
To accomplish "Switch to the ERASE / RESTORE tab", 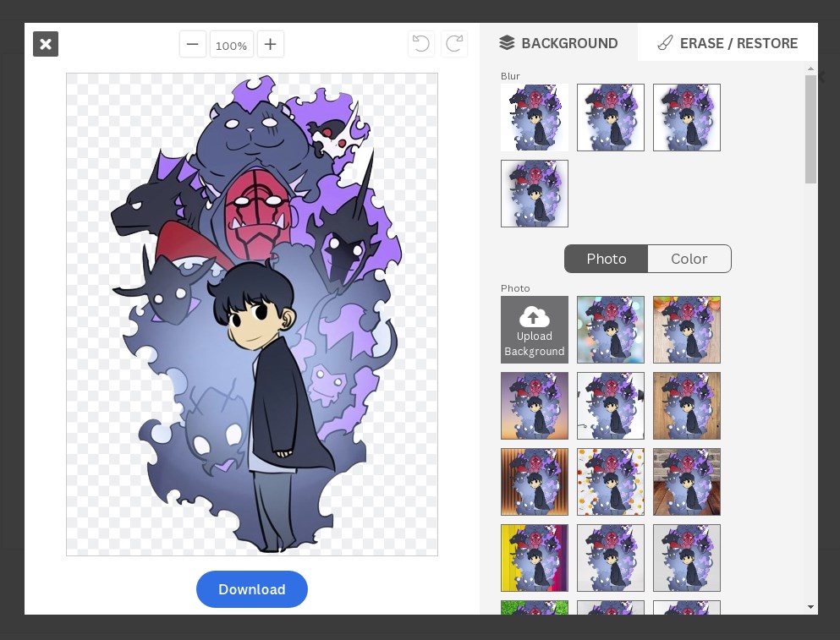I will 728,43.
